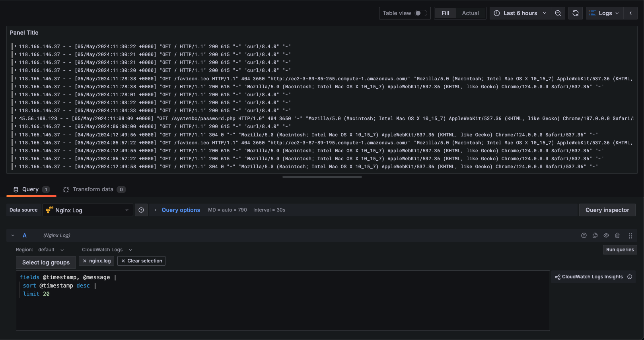Click the drag handle for query A

630,236
